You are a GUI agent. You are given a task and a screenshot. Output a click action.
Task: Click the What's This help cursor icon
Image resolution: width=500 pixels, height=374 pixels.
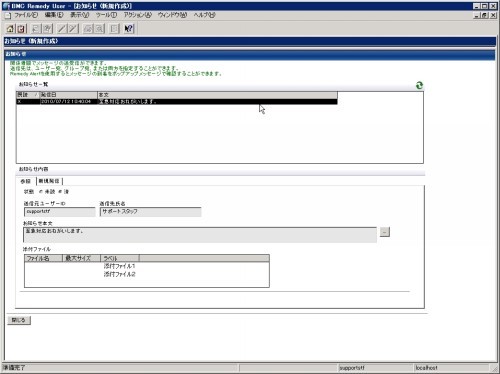(129, 29)
